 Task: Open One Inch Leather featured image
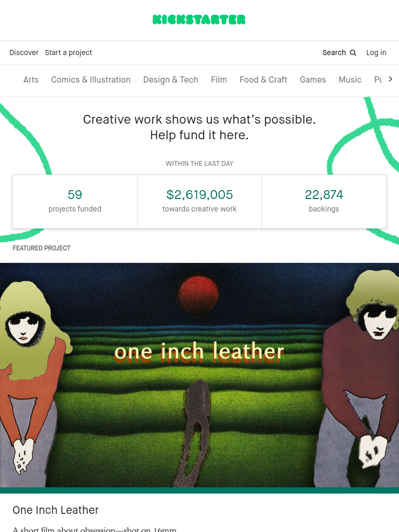pyautogui.click(x=199, y=375)
